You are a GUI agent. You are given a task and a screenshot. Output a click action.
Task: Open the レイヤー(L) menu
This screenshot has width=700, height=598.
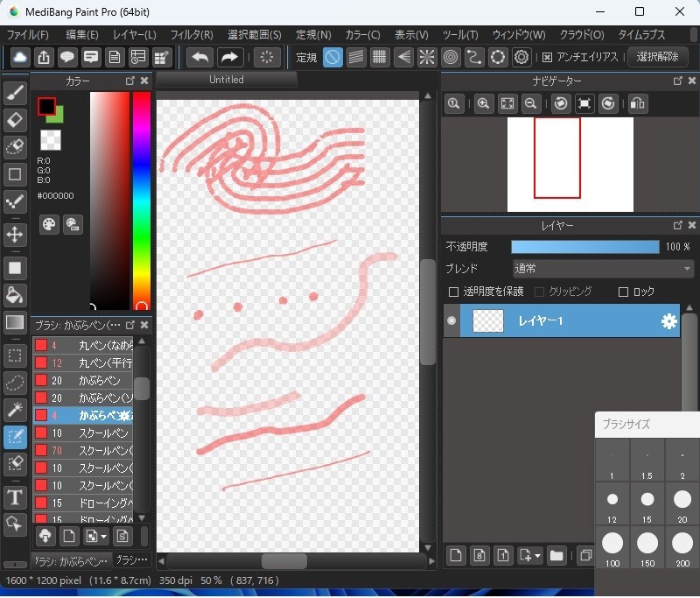(134, 35)
